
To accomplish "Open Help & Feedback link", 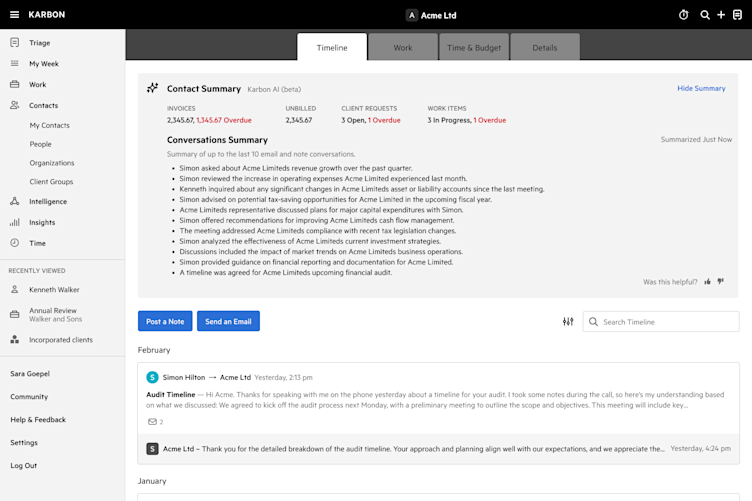I will [x=38, y=419].
